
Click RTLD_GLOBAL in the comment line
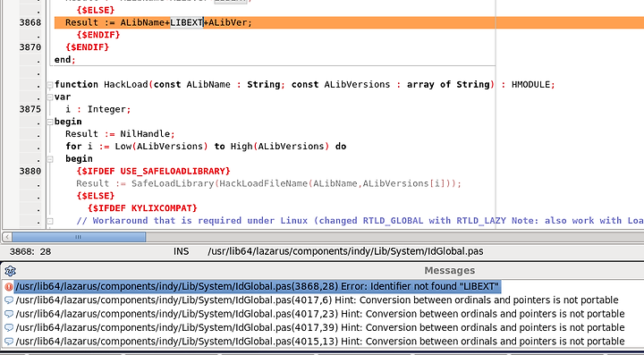(x=393, y=221)
